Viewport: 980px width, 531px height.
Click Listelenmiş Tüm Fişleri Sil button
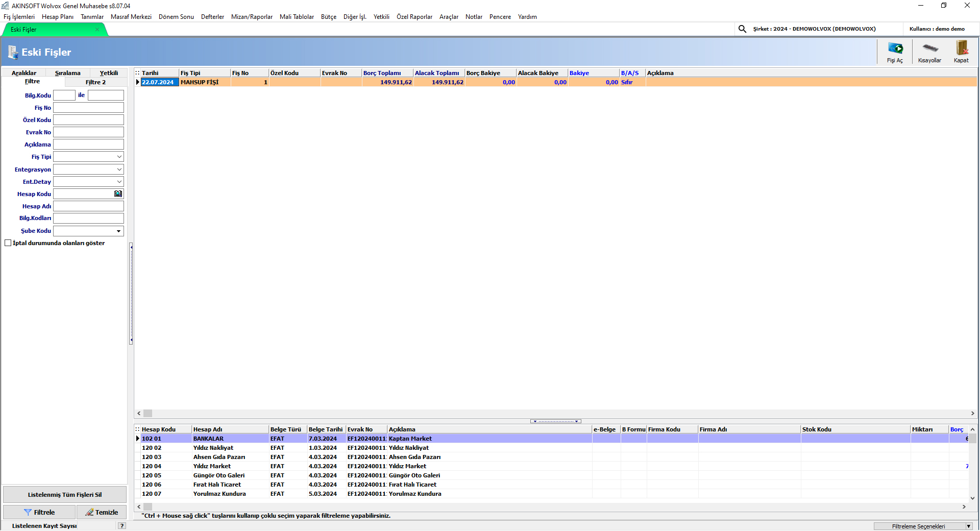point(65,495)
